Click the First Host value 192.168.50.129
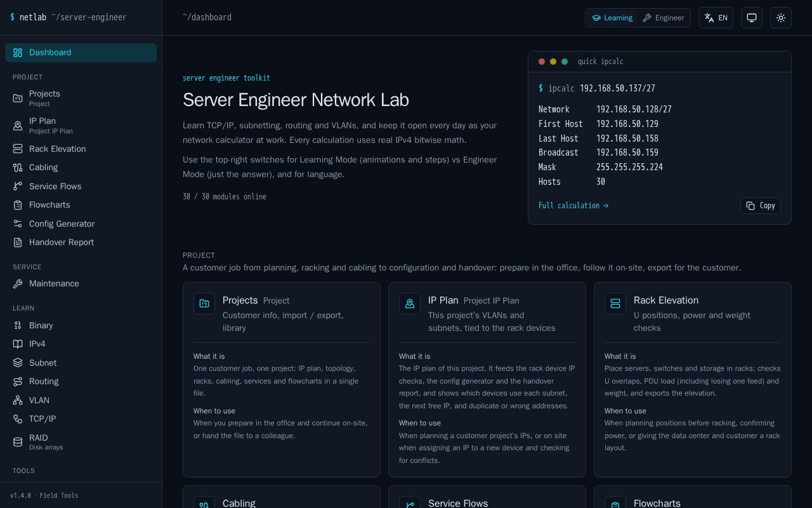This screenshot has width=812, height=508. [x=627, y=124]
